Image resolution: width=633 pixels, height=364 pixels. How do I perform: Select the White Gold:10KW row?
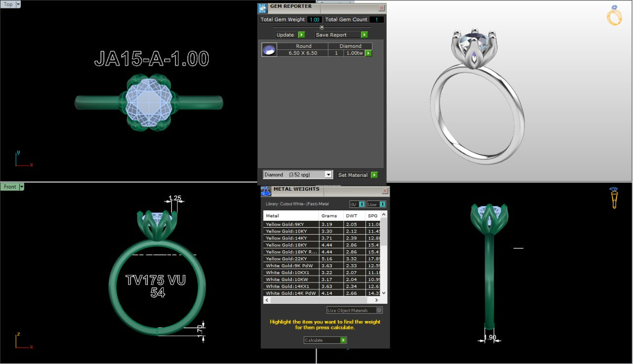point(322,280)
